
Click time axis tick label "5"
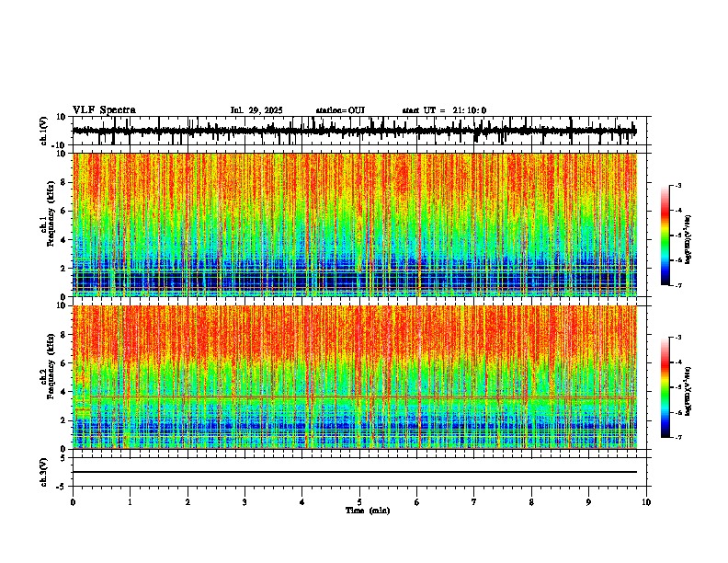359,502
